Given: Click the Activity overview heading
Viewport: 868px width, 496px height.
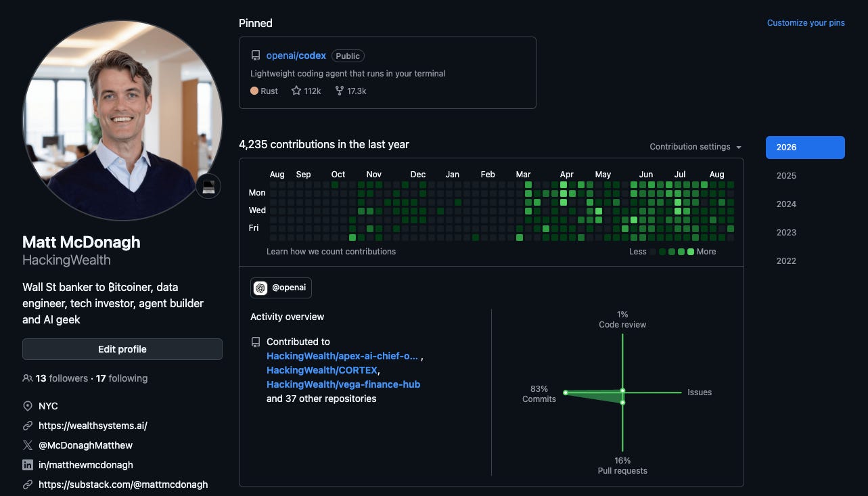Looking at the screenshot, I should 288,317.
